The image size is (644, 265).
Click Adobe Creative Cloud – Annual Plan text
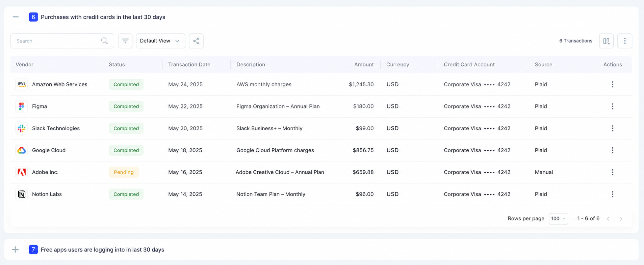(x=280, y=172)
